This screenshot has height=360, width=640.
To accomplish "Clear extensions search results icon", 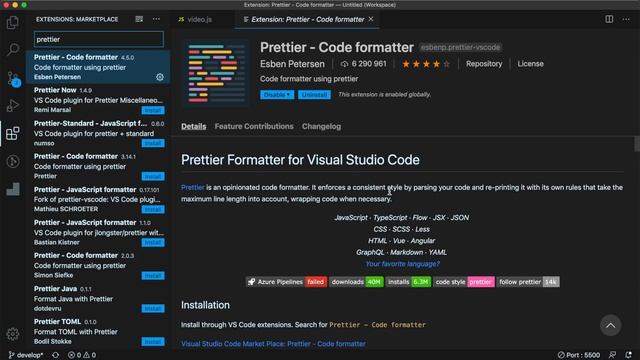I will tap(139, 19).
